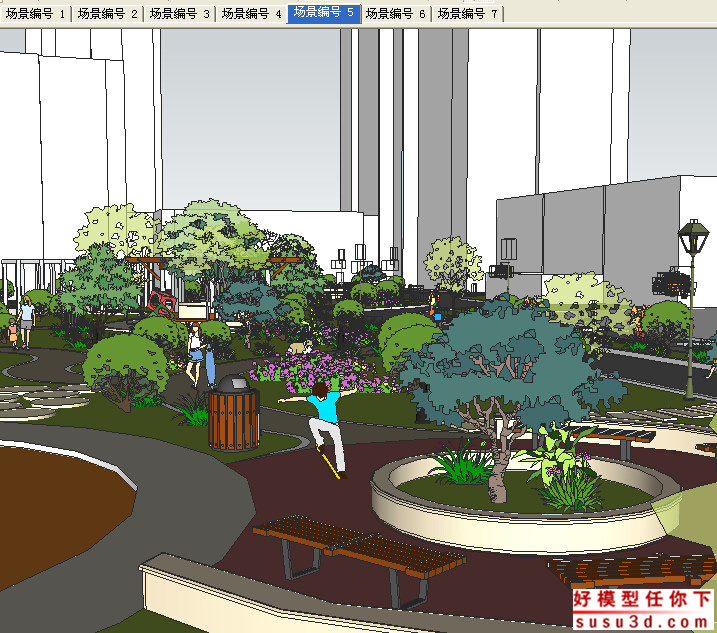Screen dimensions: 717x633
Task: Click the active 场景编号 5 tab
Action: click(324, 13)
